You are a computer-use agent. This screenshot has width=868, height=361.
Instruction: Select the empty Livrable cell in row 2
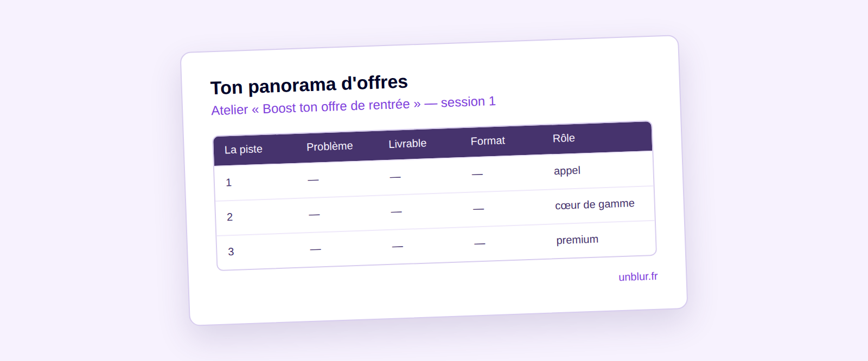[397, 211]
